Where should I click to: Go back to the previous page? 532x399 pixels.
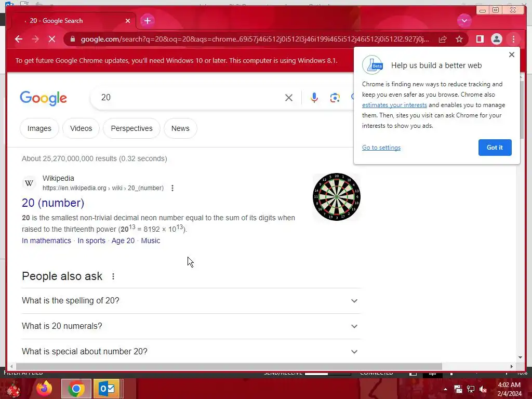click(19, 39)
